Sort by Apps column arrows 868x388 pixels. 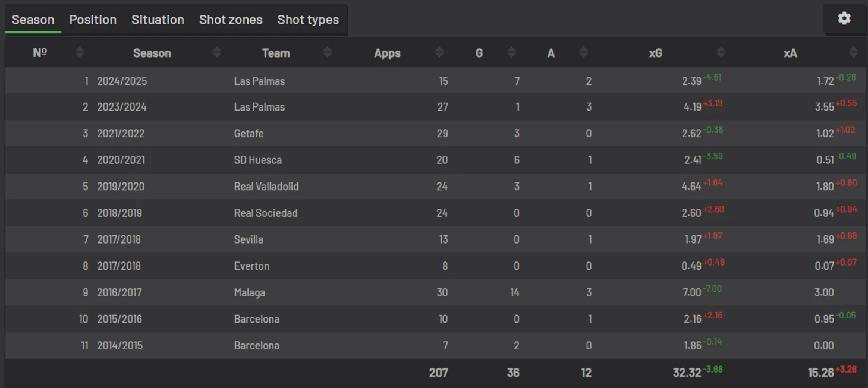tap(439, 53)
